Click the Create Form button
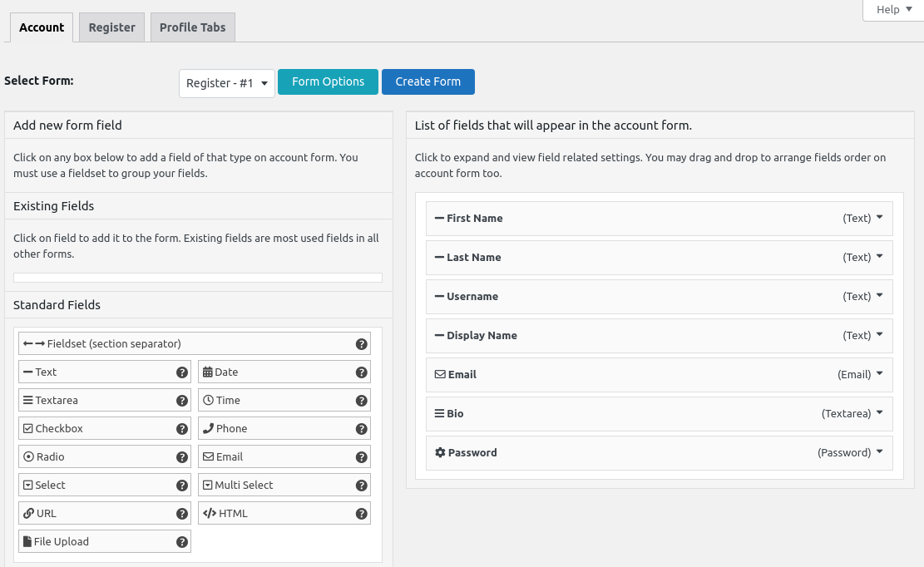Screen dimensions: 924x567 click(428, 81)
